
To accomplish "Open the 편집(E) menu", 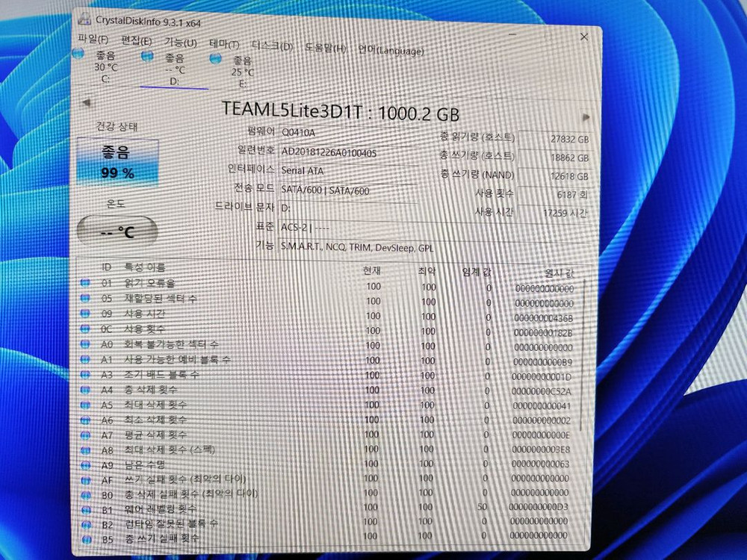I will (x=136, y=40).
